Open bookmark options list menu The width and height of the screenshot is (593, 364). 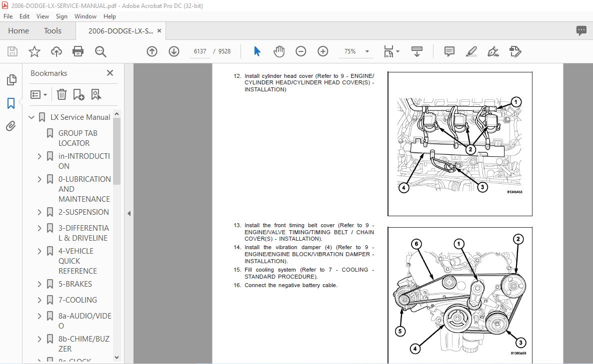38,94
